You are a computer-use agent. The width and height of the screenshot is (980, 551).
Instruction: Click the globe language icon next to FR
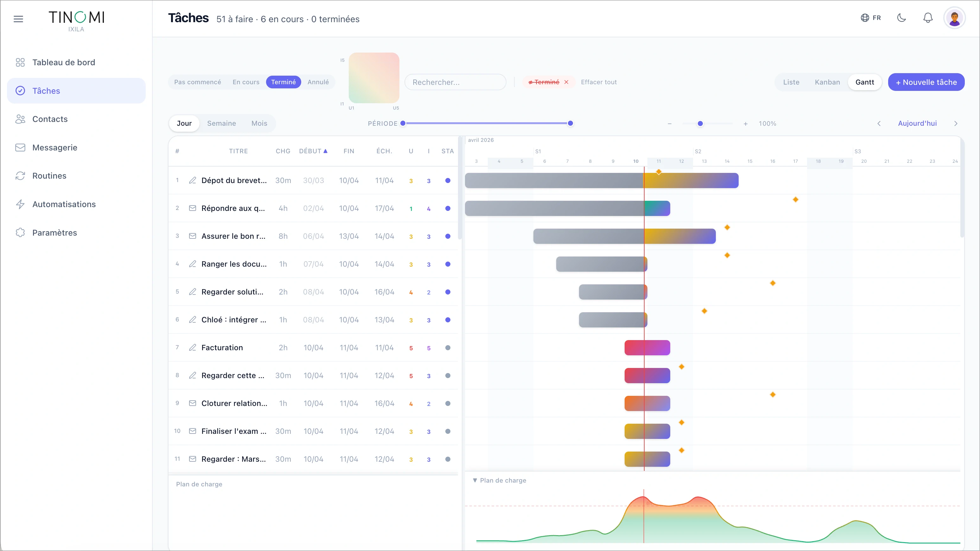coord(865,18)
